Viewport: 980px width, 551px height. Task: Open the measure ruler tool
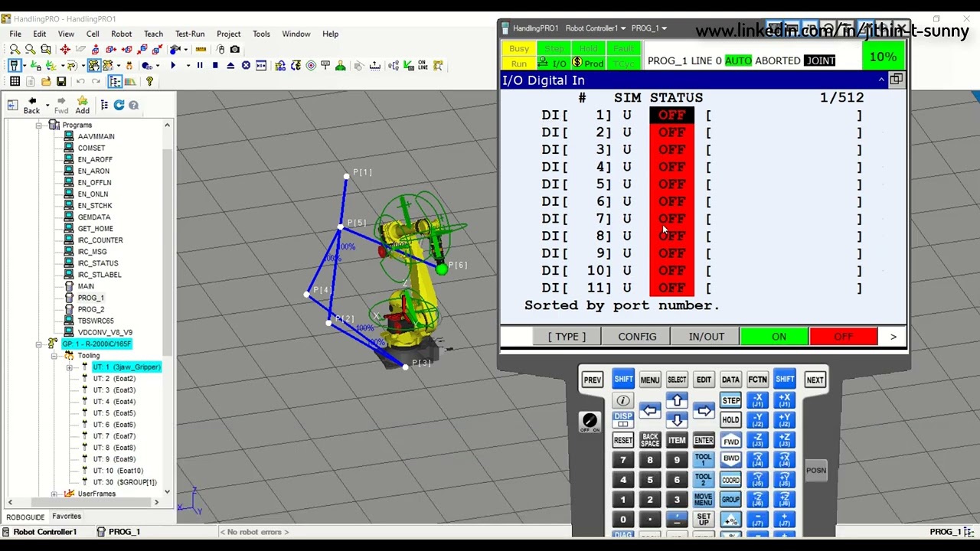pos(201,49)
